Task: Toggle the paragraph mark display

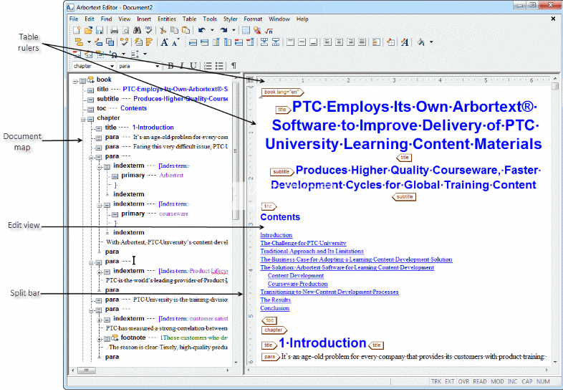Action: coord(234,66)
